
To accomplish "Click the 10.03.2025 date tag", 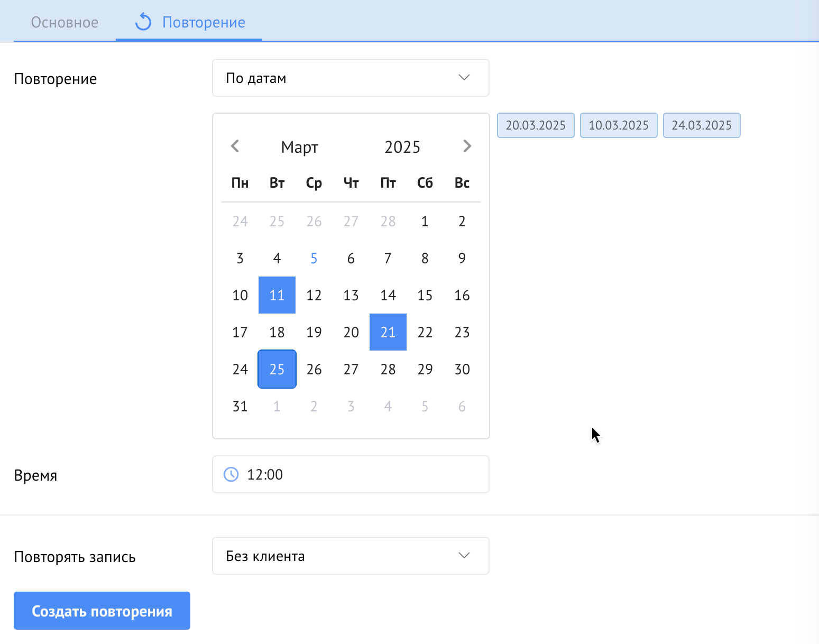I will (619, 125).
